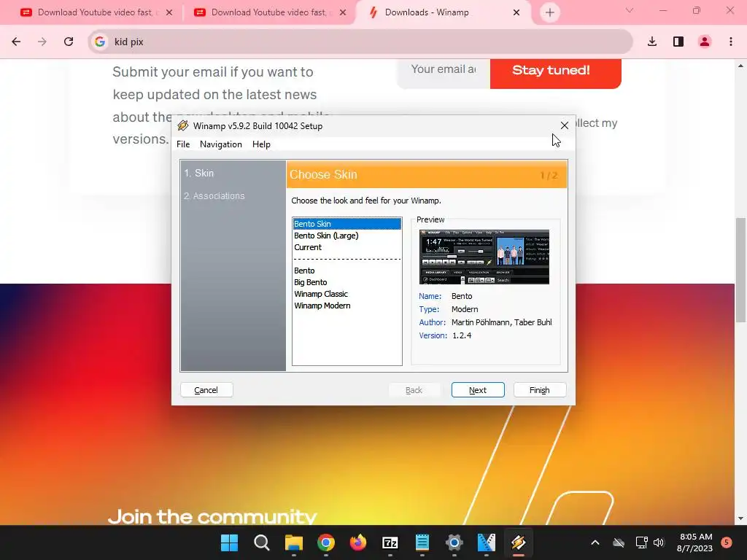
Task: Toggle Chrome side panel icon
Action: [678, 42]
